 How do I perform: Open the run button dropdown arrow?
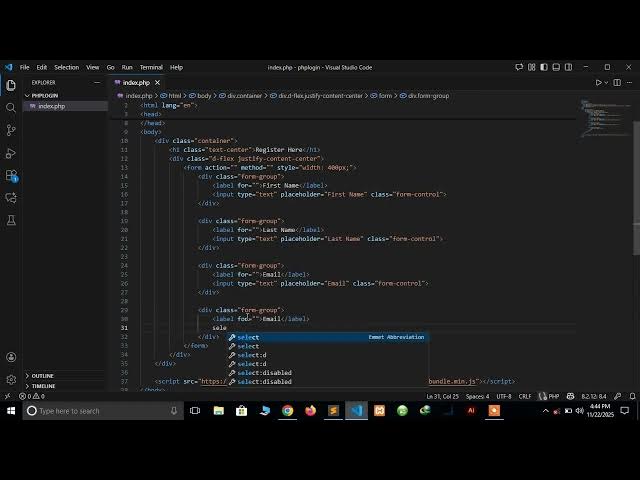[606, 82]
